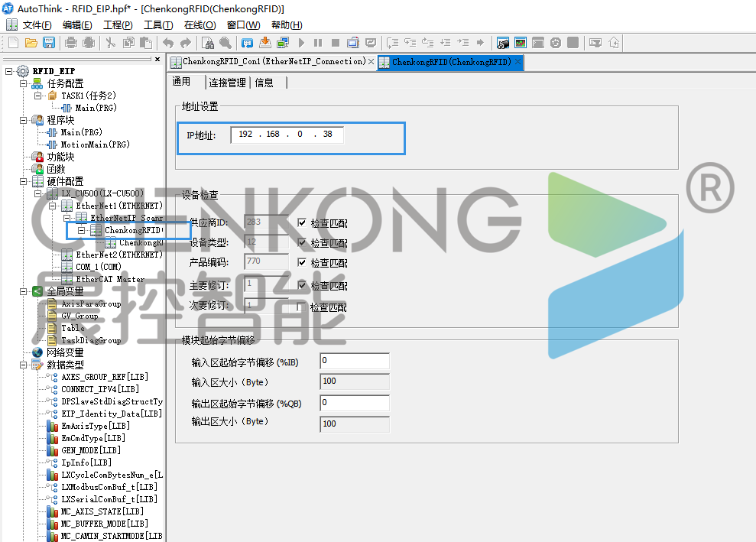Open the trend chart toolbar icon
The width and height of the screenshot is (756, 542).
click(x=521, y=43)
